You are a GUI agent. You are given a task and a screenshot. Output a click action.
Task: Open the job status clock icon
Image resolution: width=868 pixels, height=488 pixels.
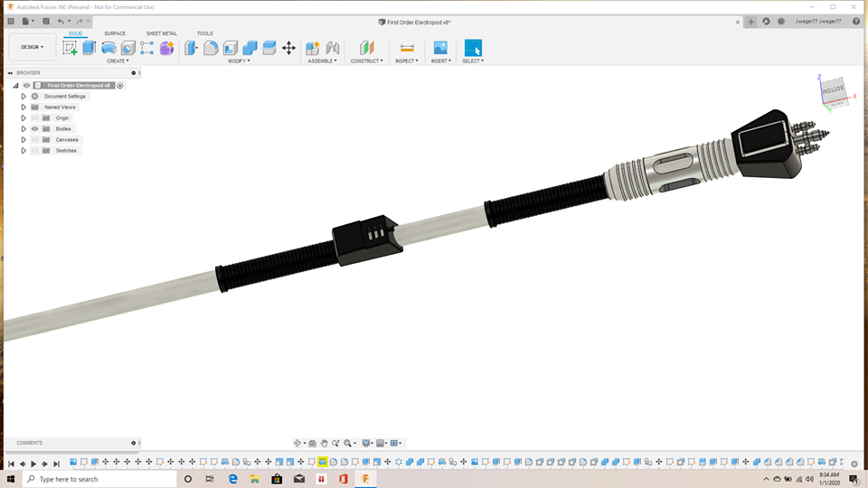(x=781, y=22)
